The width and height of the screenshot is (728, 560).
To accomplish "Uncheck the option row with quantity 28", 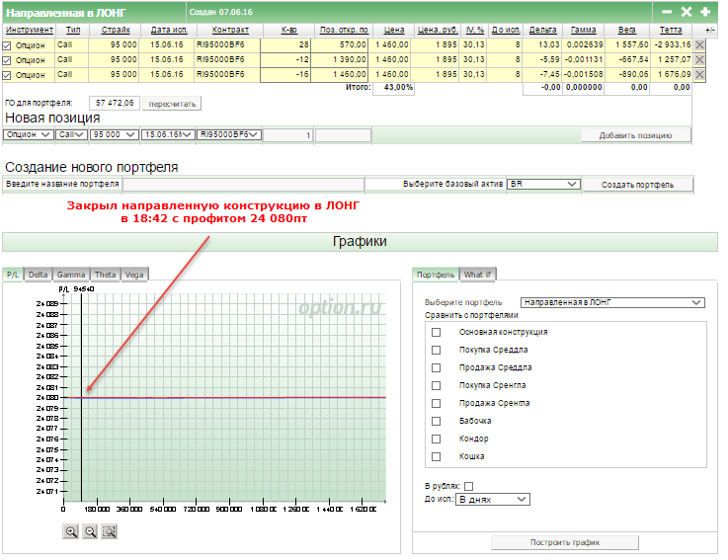I will pyautogui.click(x=7, y=45).
